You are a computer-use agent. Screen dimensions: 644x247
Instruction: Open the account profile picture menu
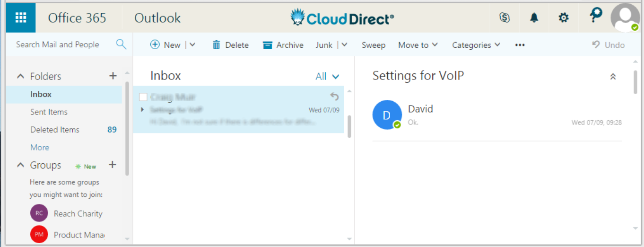tap(625, 18)
